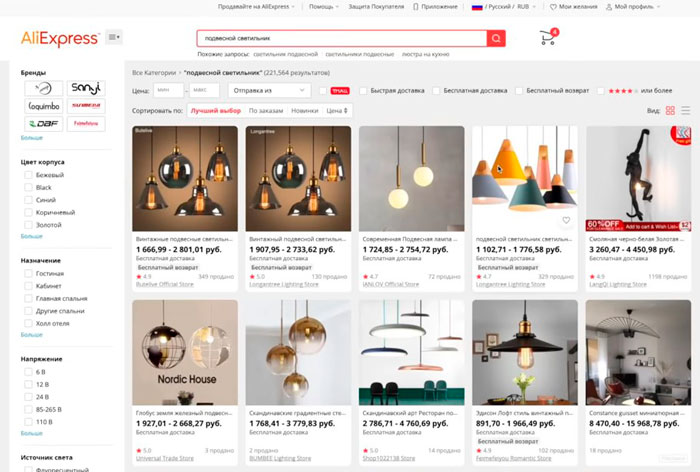
Task: Sort results by По заказам
Action: coord(266,111)
